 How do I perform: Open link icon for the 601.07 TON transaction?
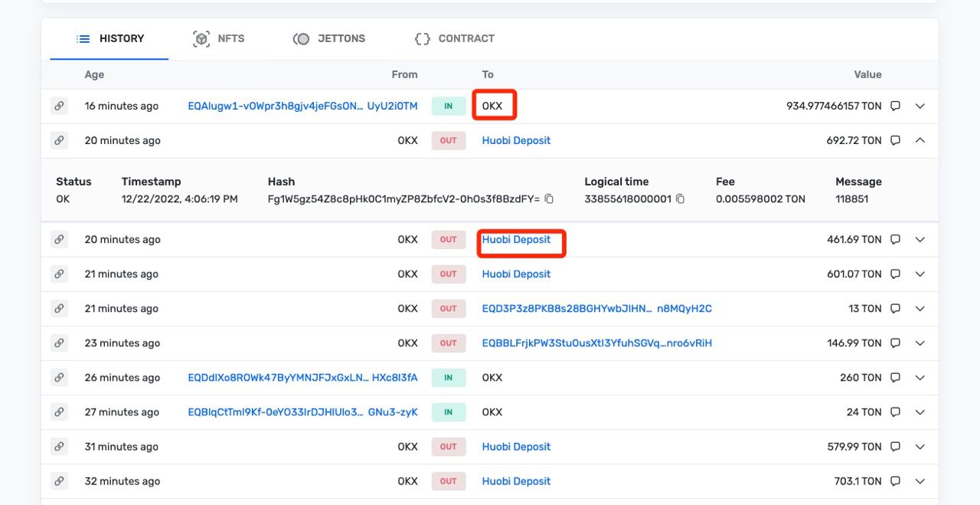59,274
